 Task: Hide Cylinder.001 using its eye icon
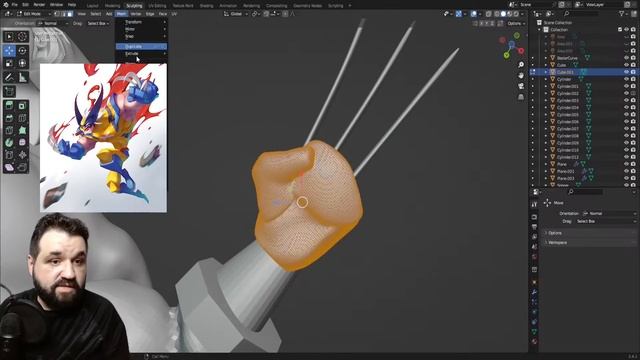[626, 86]
